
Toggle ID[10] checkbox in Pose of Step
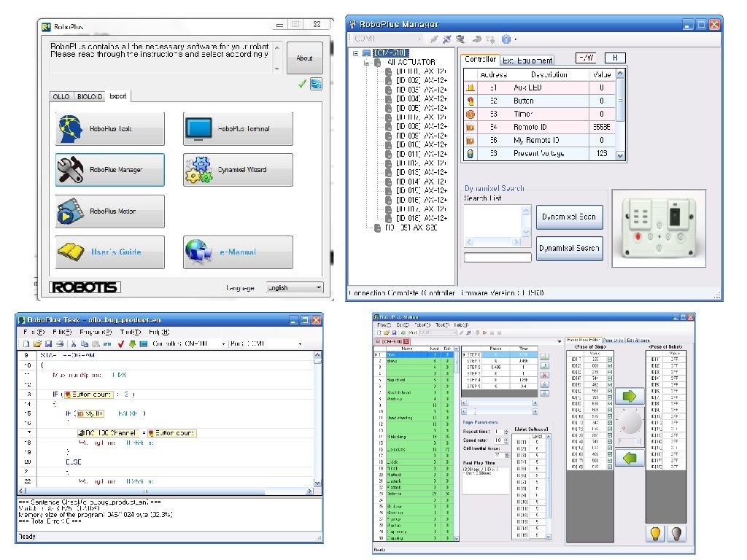pos(610,416)
